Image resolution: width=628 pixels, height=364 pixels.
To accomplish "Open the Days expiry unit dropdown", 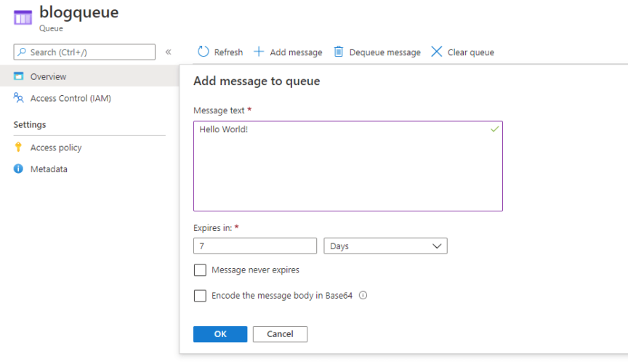I will tap(385, 246).
